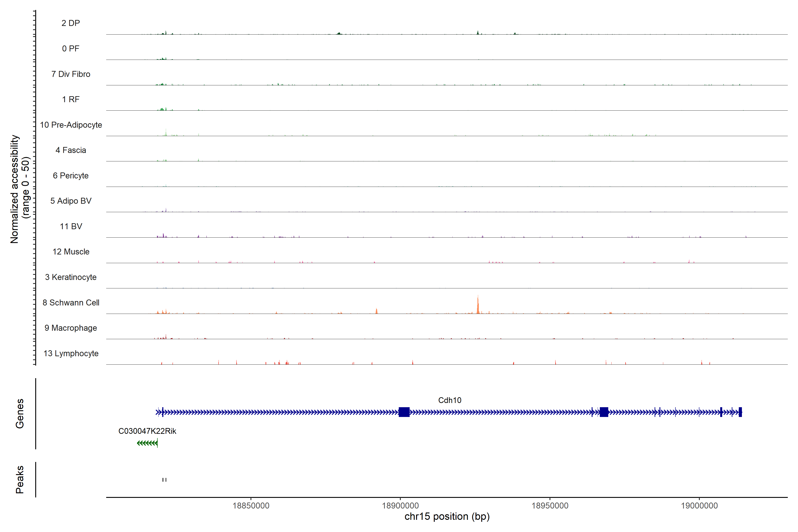Click the green C030047K22Rik gene arrow track

click(x=147, y=443)
